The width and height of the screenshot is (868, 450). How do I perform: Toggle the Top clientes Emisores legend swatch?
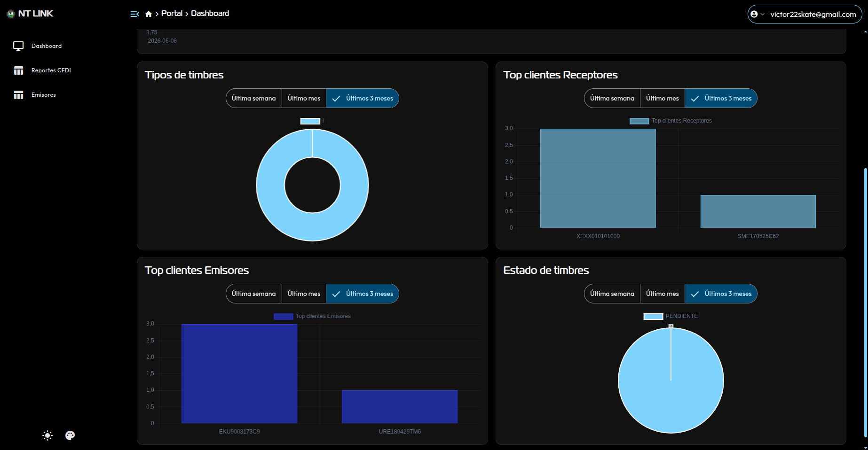point(283,317)
